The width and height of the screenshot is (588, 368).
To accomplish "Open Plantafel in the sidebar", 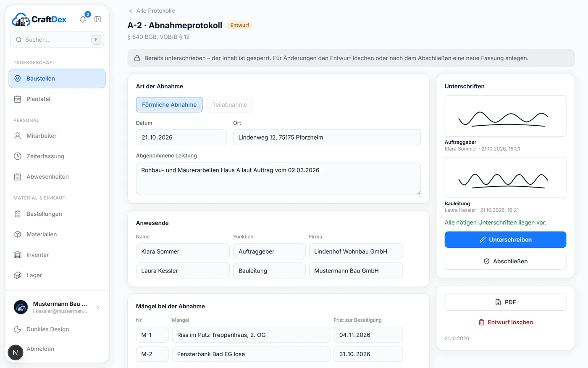I will pyautogui.click(x=57, y=99).
